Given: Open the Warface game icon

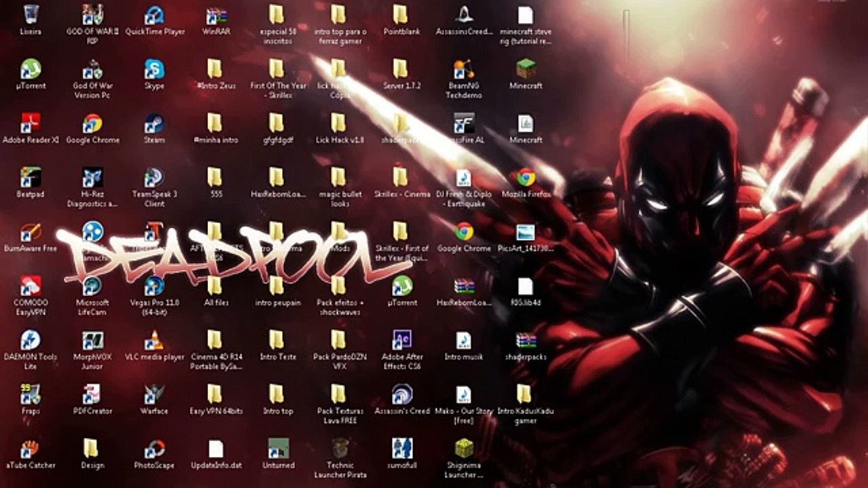Looking at the screenshot, I should point(155,394).
